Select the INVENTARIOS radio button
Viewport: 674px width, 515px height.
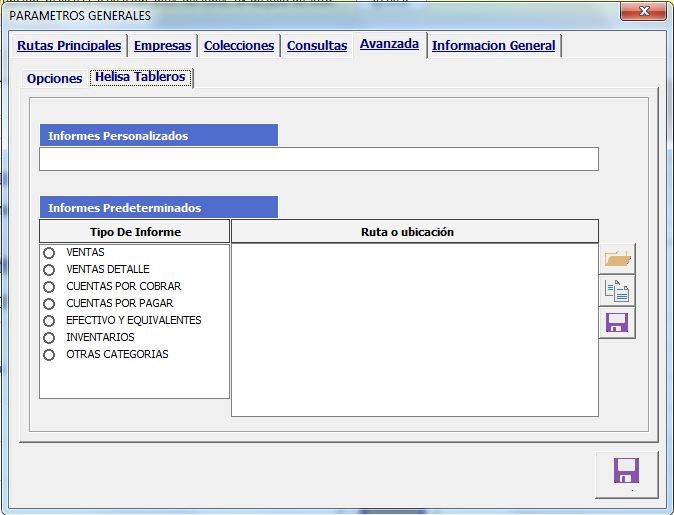[48, 338]
